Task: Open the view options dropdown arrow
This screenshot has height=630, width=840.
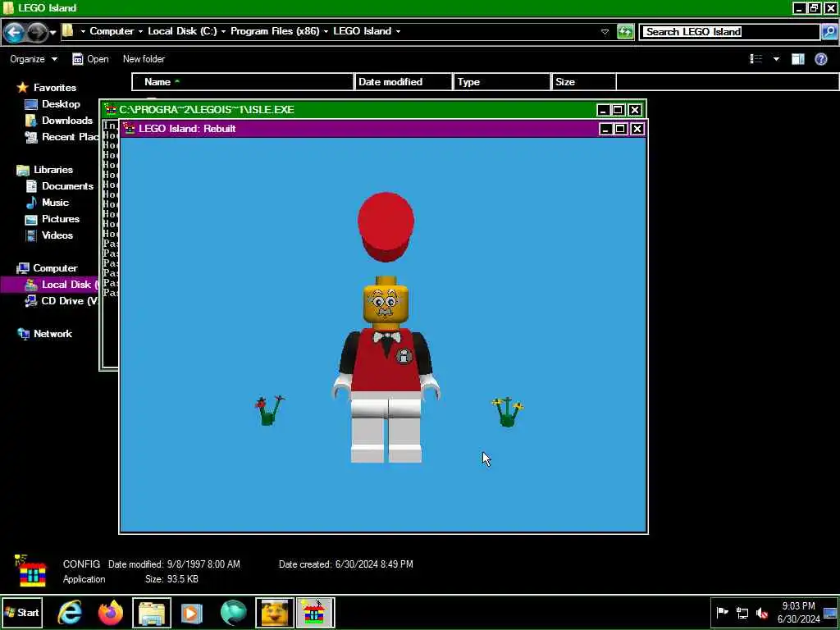Action: 776,59
